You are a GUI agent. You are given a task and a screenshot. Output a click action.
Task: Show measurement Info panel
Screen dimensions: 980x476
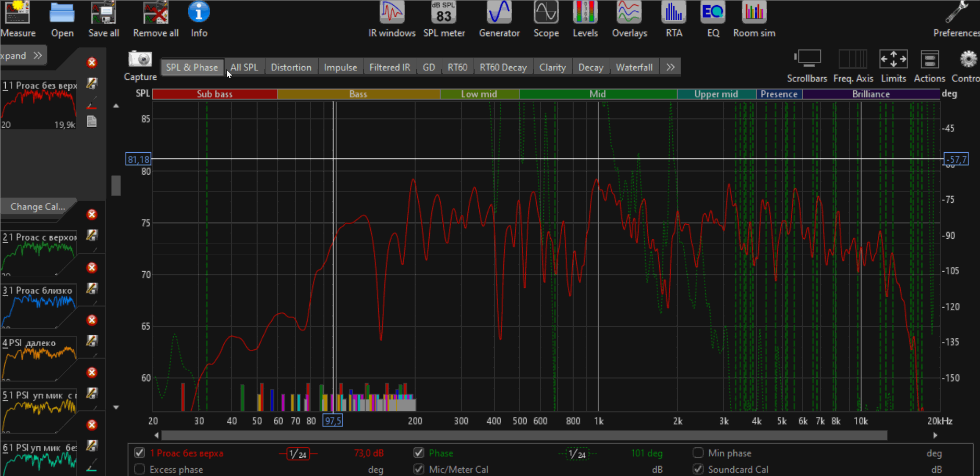[199, 20]
